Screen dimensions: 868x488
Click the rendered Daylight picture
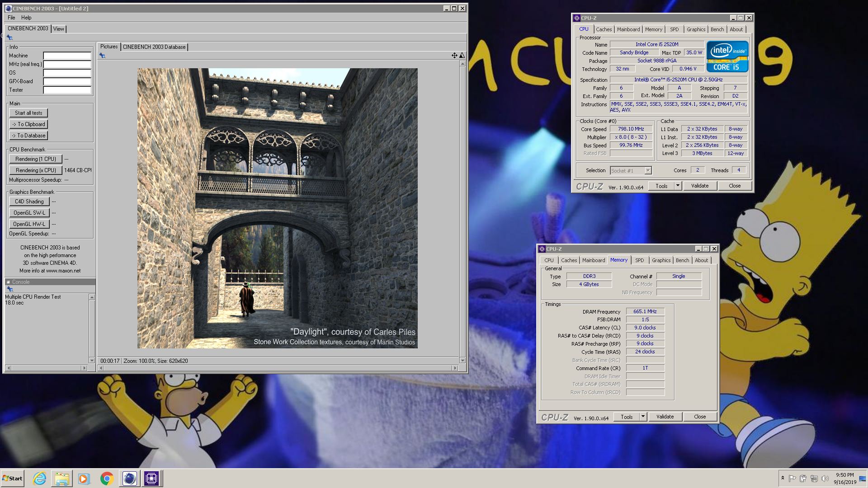point(278,208)
